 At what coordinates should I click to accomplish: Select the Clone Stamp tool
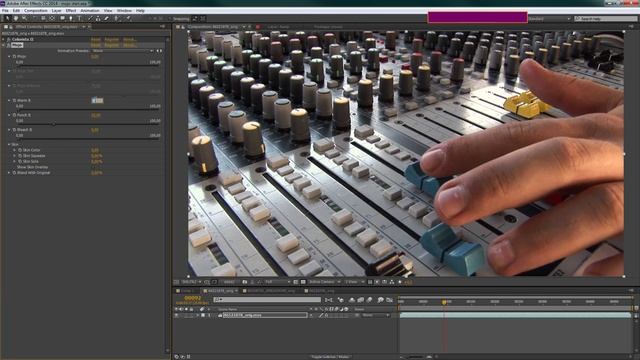tap(98, 18)
